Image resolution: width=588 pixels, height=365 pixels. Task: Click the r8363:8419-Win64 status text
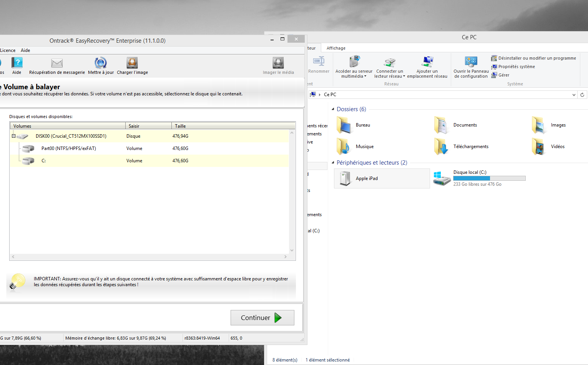click(x=202, y=338)
